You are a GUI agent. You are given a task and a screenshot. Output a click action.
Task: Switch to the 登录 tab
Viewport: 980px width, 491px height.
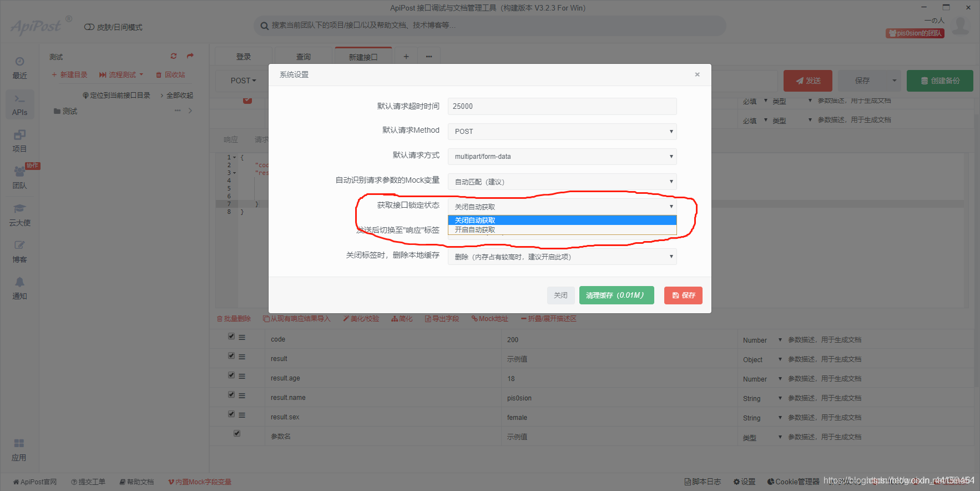(244, 57)
